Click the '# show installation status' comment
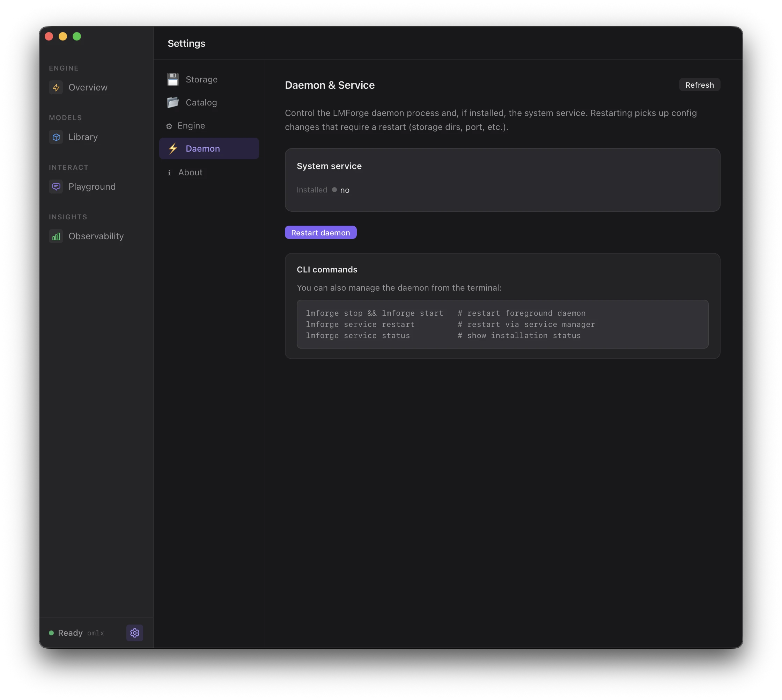This screenshot has height=700, width=782. (x=519, y=335)
